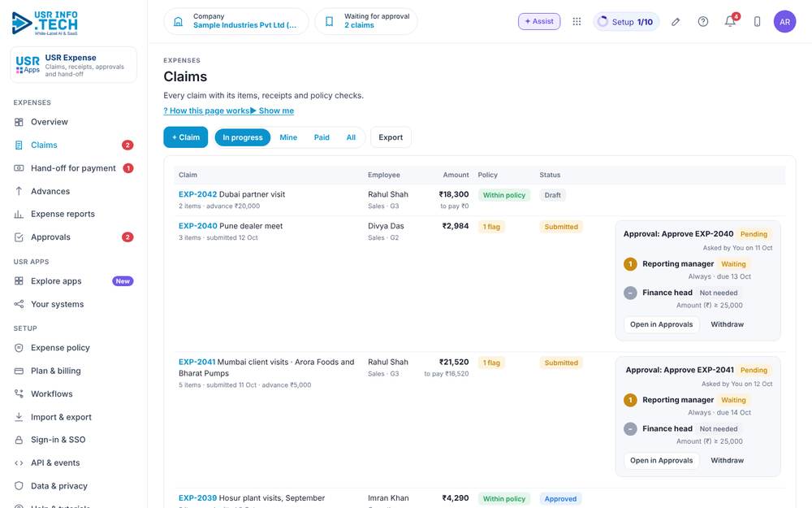812x508 pixels.
Task: Click the Import & export download icon
Action: [19, 417]
